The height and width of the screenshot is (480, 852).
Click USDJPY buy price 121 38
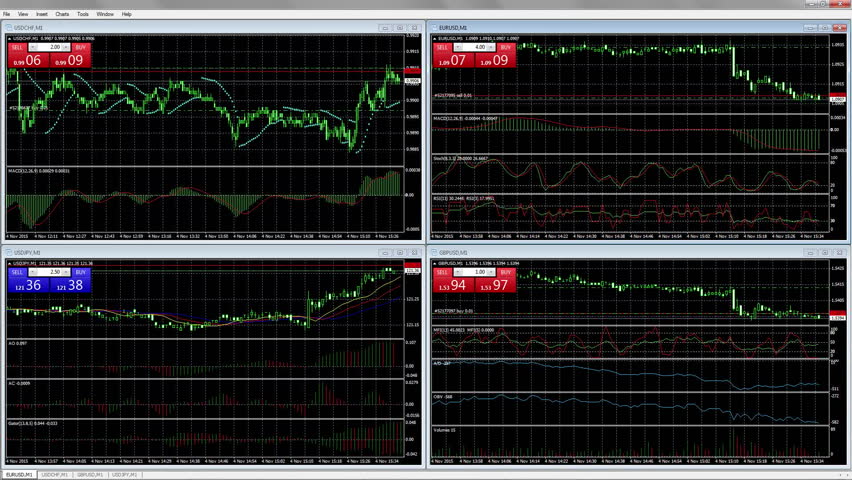[x=70, y=285]
